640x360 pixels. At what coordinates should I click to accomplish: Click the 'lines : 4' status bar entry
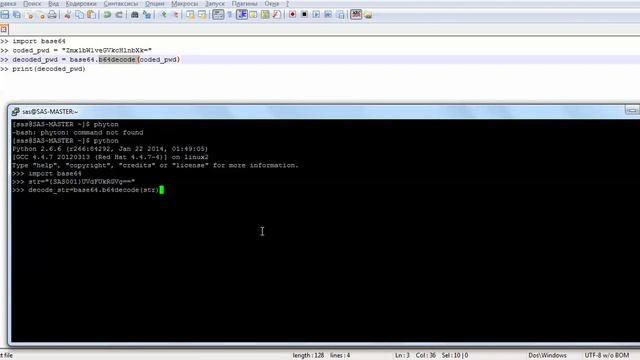(x=340, y=356)
